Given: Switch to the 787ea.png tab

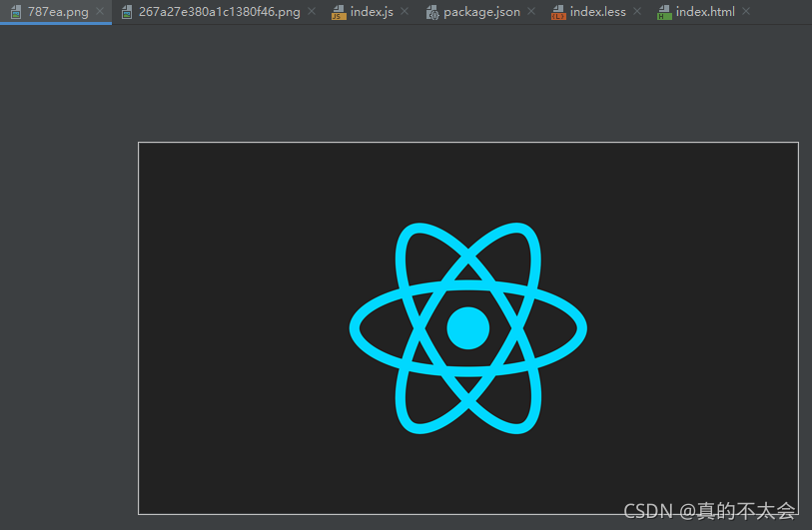Looking at the screenshot, I should tap(58, 12).
